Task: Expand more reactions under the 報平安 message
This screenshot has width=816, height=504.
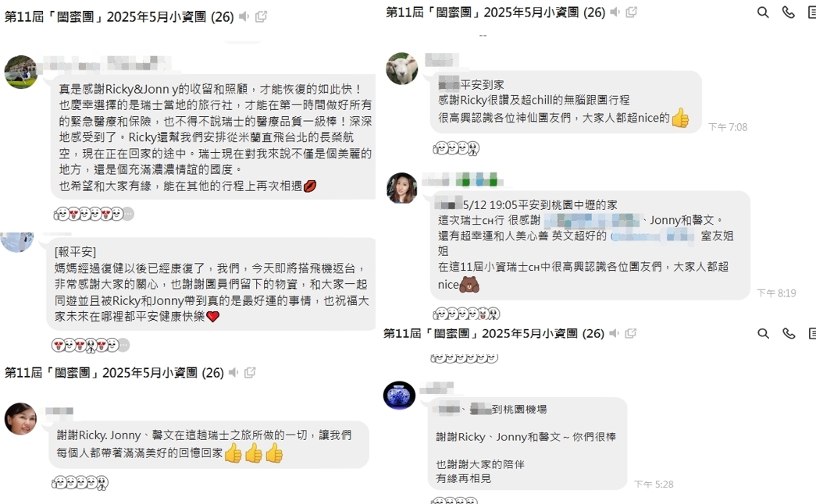Action: (x=124, y=345)
